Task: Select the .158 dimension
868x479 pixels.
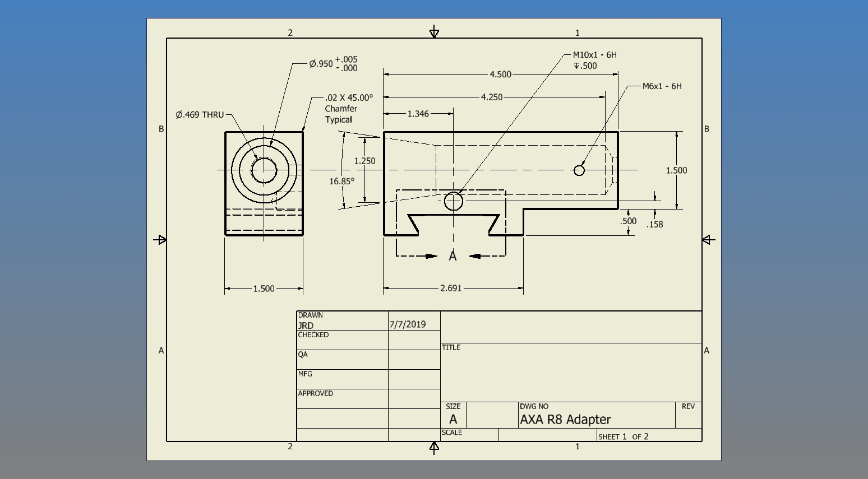Action: click(654, 225)
